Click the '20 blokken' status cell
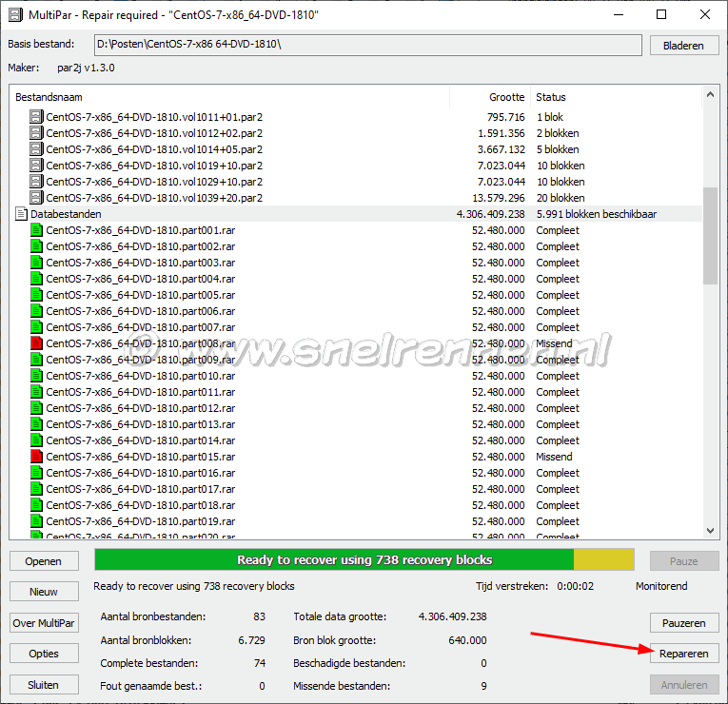Screen dimensions: 728x704 point(561,198)
